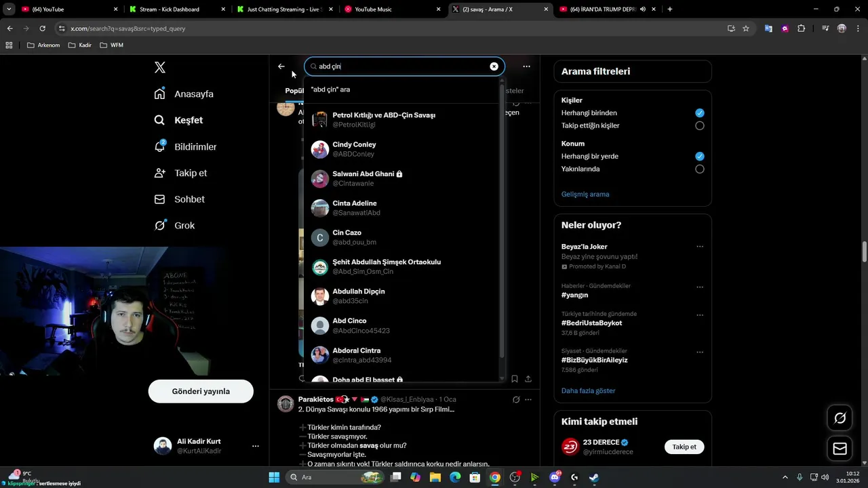Image resolution: width=868 pixels, height=488 pixels.
Task: Select Yakınlarında radio option
Action: [x=699, y=169]
